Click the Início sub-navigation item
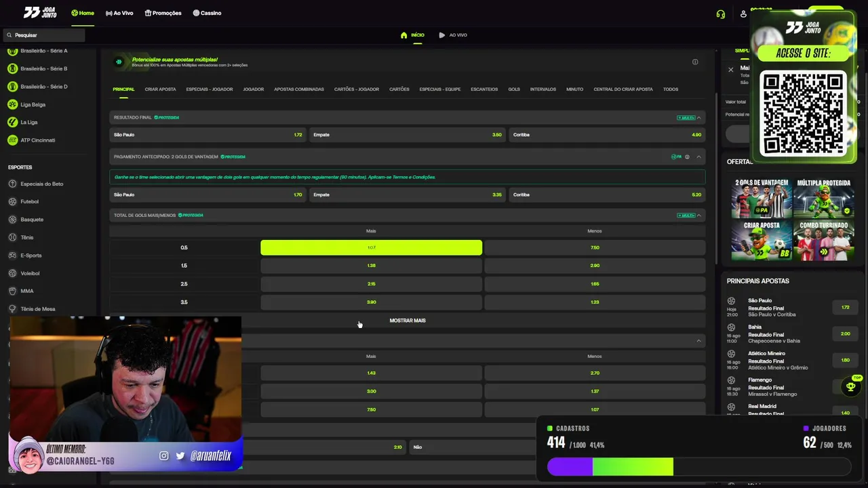The image size is (868, 488). tap(412, 35)
